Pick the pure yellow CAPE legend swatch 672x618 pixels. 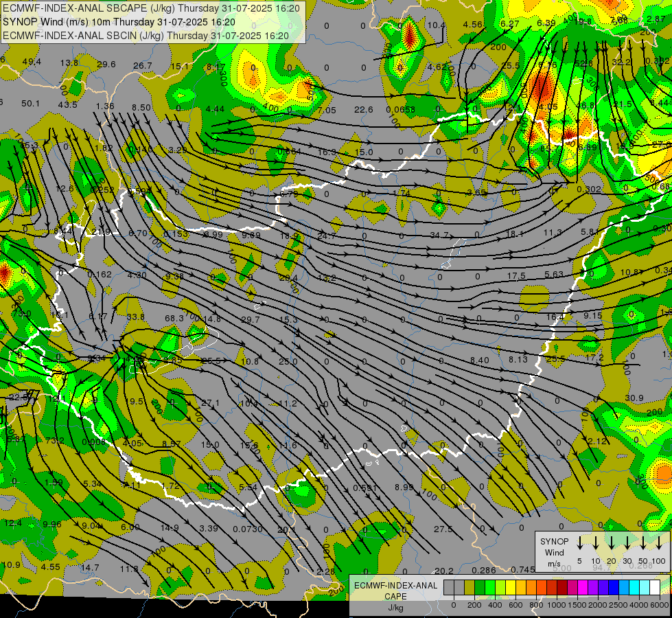(x=511, y=587)
